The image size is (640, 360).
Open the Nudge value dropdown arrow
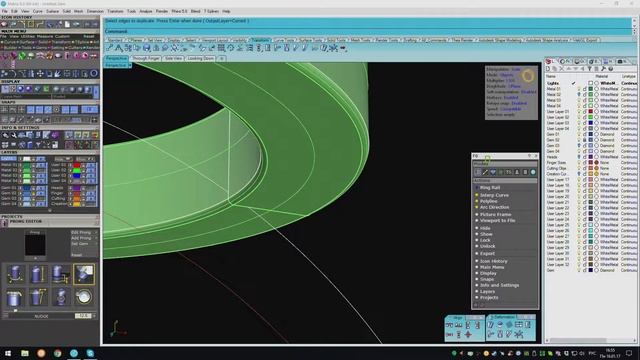pyautogui.click(x=94, y=316)
